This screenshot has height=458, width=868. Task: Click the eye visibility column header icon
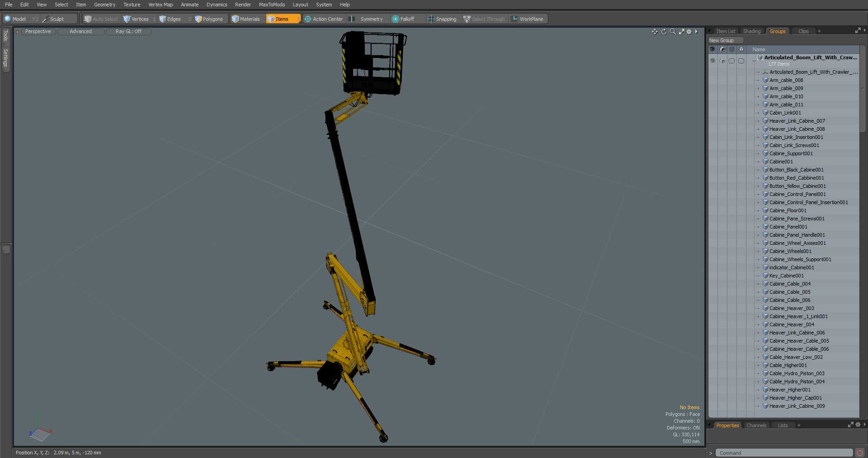712,49
